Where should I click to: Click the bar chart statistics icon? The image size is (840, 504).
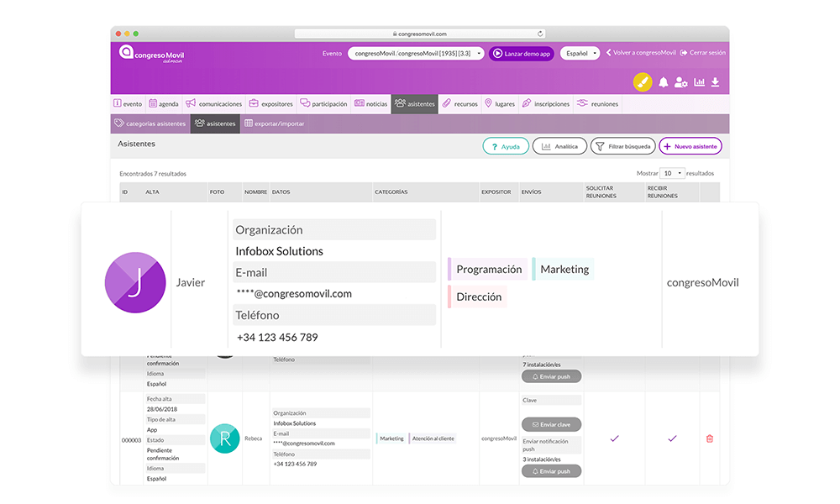click(x=699, y=82)
